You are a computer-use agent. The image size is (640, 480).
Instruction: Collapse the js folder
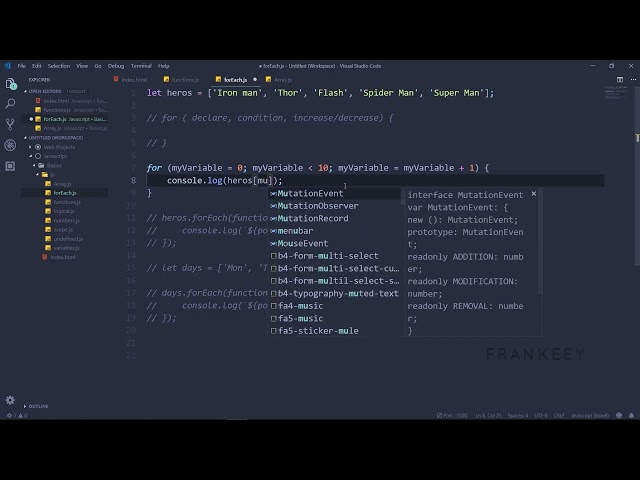[52, 175]
